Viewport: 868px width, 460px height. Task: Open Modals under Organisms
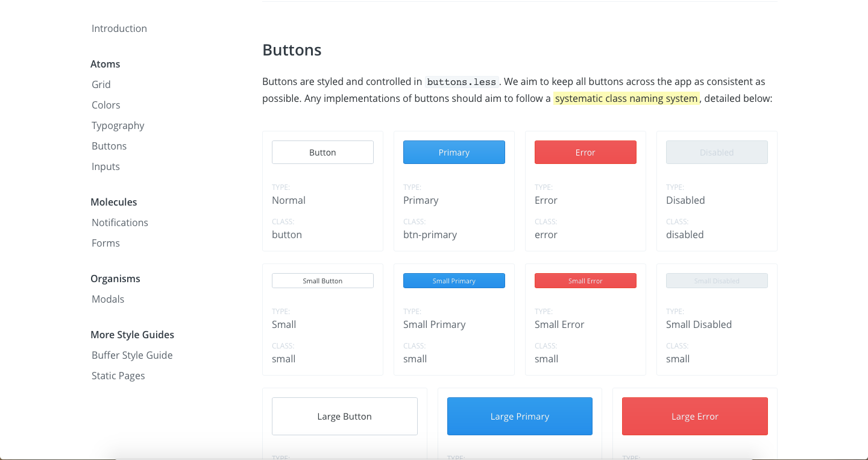click(108, 299)
